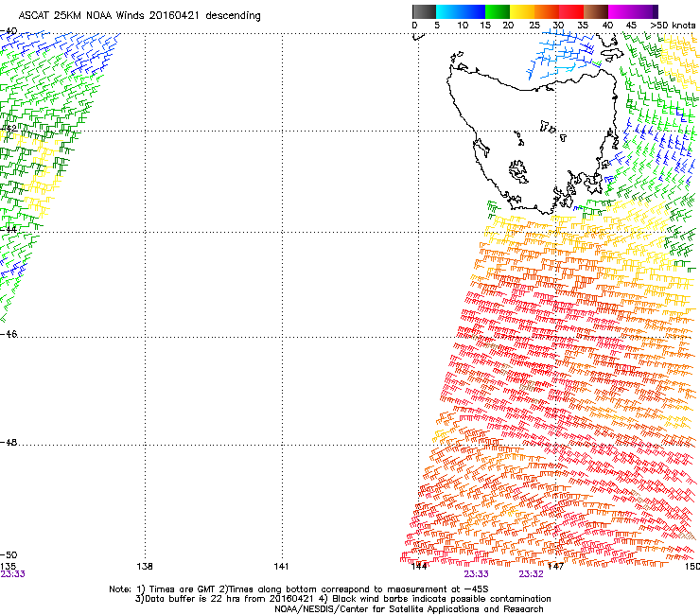The image size is (700, 615).
Task: Click the latitude label '-42'
Action: (x=9, y=129)
